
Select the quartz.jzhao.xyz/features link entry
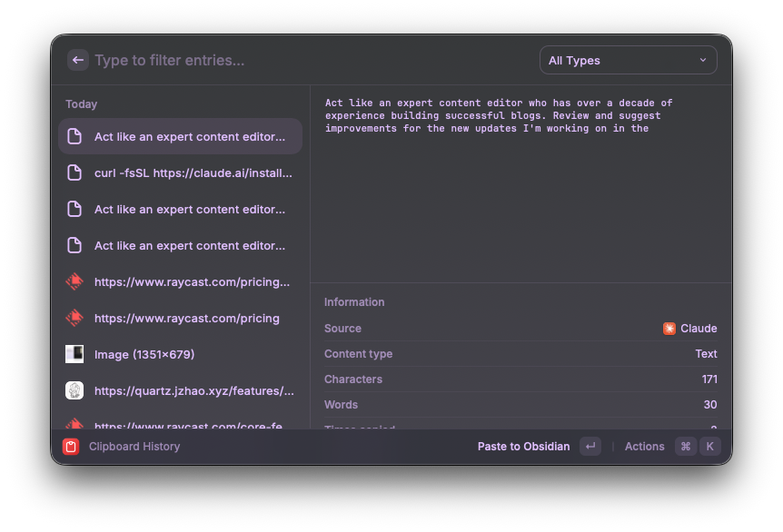pyautogui.click(x=193, y=390)
